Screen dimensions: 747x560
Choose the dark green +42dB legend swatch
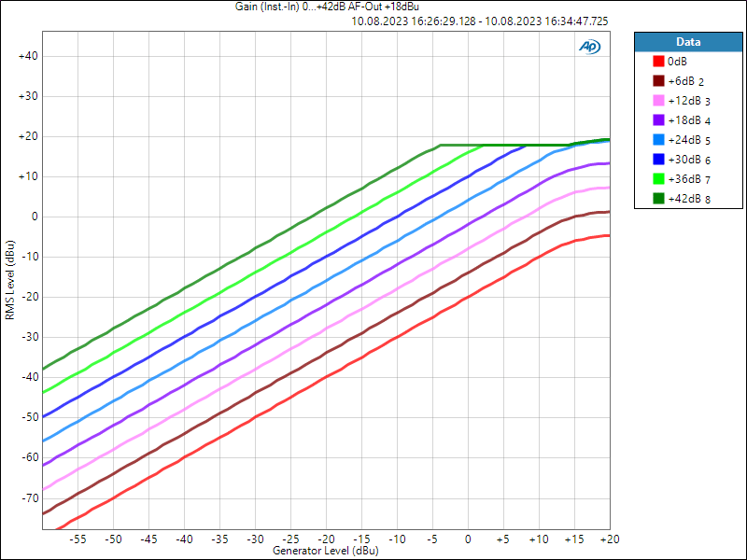(659, 198)
